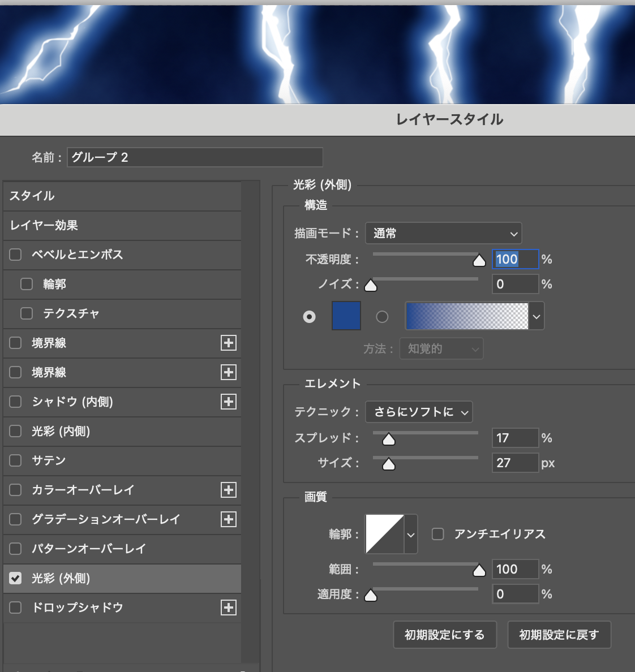This screenshot has width=635, height=672.
Task: Click the 名前 field containing グループ 2
Action: [195, 157]
